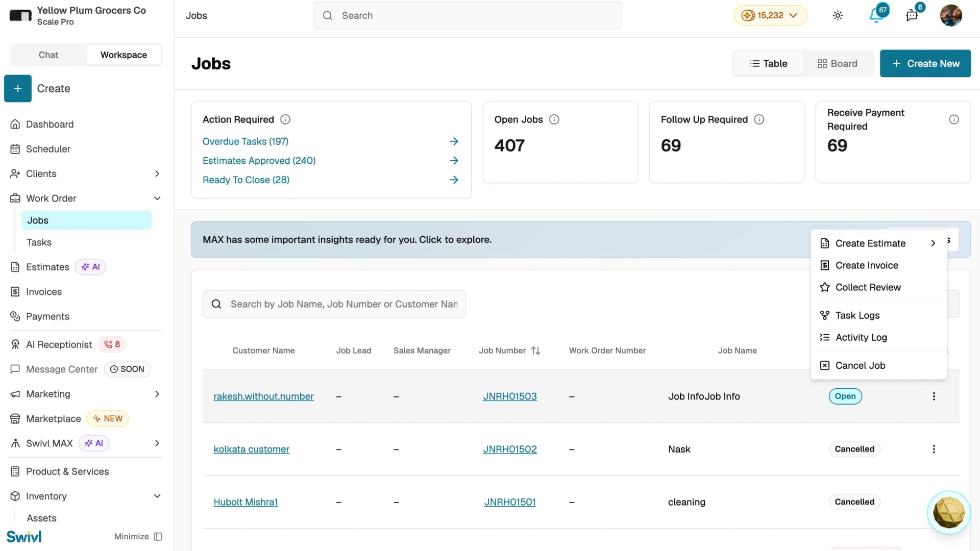The width and height of the screenshot is (980, 551).
Task: Switch to the Chat tab
Action: [48, 55]
